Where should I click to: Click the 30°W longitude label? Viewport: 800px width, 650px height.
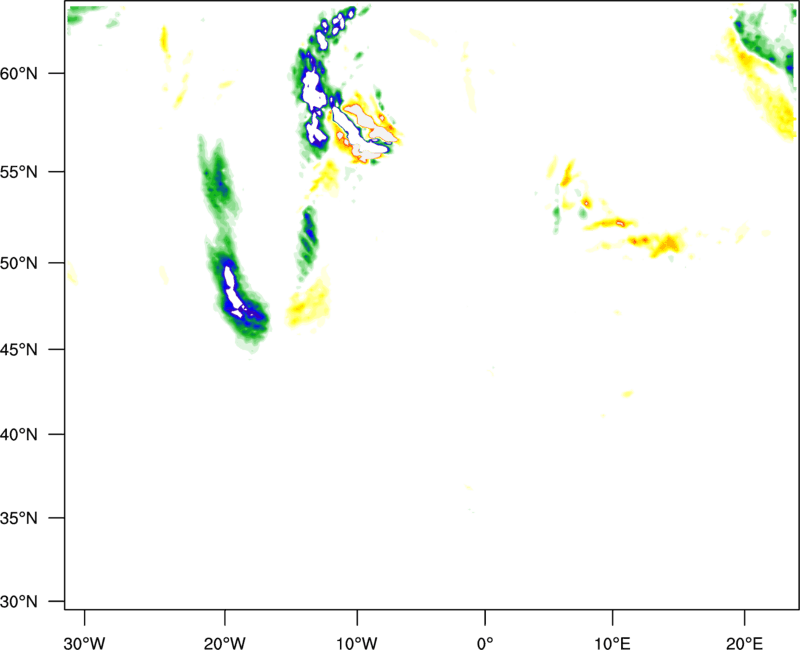coord(84,643)
